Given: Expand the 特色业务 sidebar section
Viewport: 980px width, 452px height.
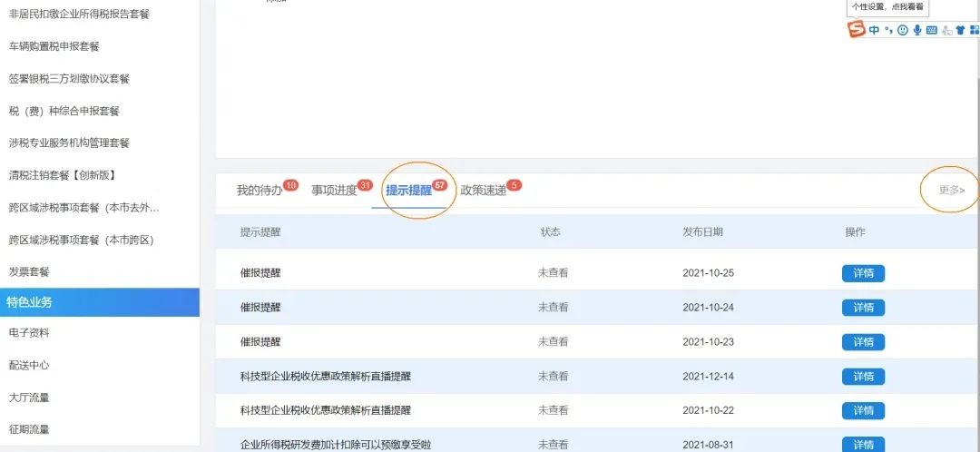Looking at the screenshot, I should [100, 302].
